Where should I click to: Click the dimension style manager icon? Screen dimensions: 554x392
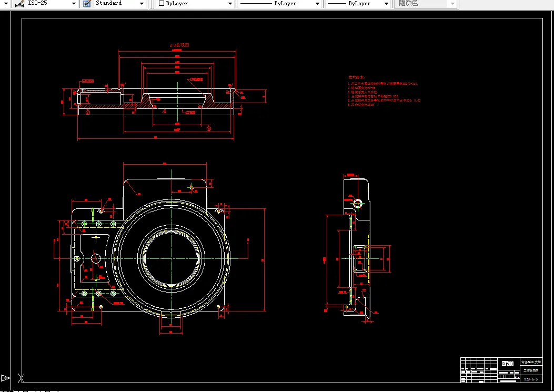(19, 4)
